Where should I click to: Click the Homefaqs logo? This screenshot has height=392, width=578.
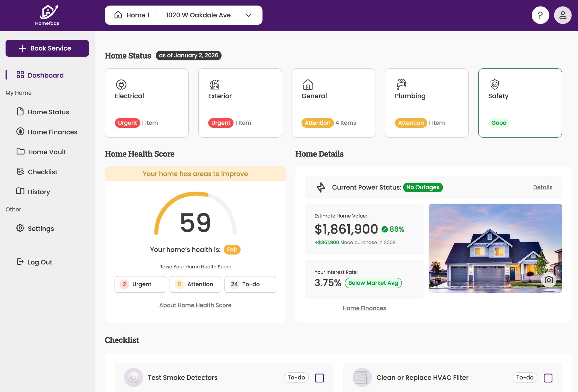47,15
